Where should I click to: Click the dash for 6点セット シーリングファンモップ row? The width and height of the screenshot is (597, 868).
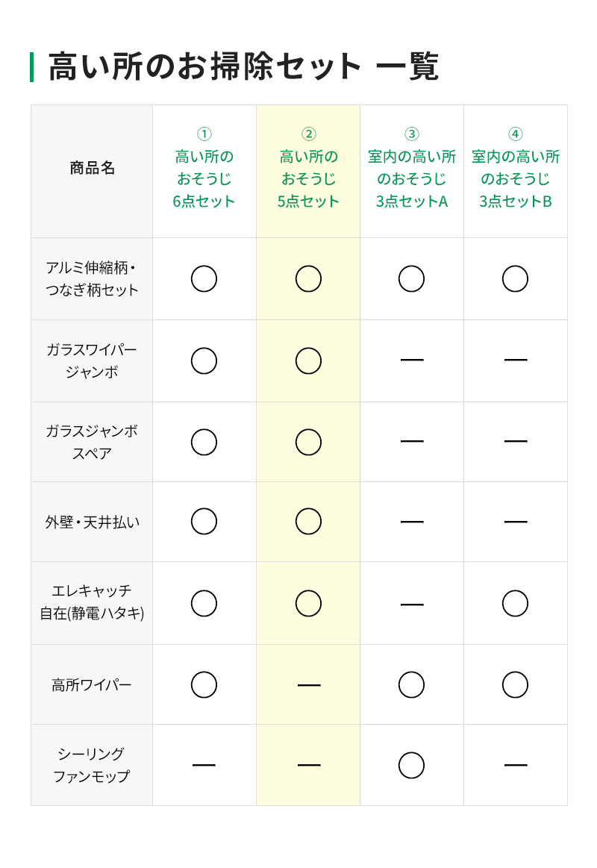tap(204, 765)
